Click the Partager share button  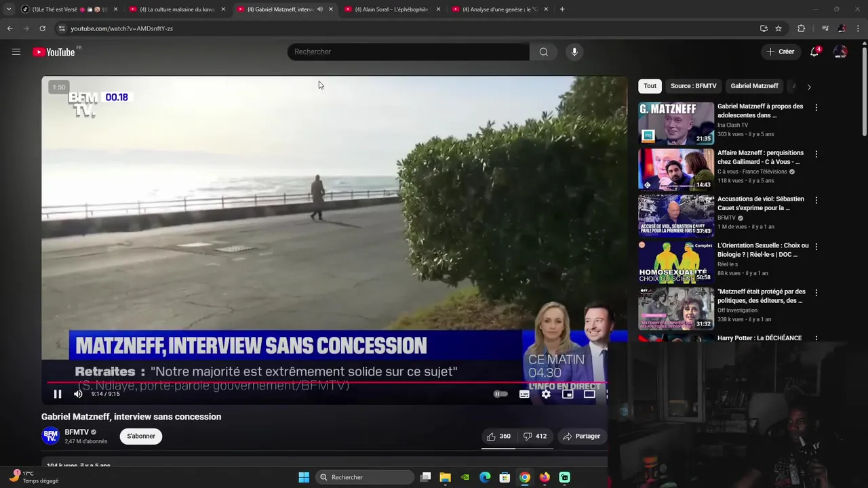(x=581, y=436)
